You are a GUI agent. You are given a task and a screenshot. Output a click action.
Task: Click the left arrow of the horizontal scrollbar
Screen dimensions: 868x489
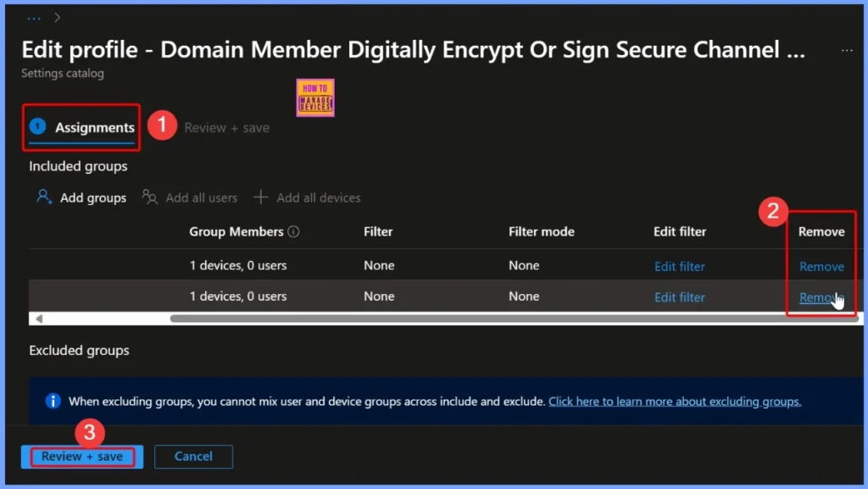coord(39,318)
